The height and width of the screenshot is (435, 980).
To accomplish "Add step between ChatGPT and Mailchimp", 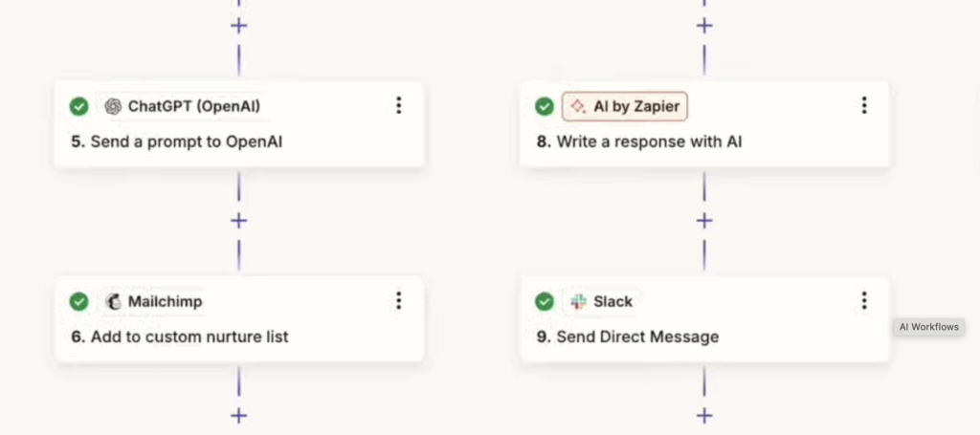I will point(239,221).
